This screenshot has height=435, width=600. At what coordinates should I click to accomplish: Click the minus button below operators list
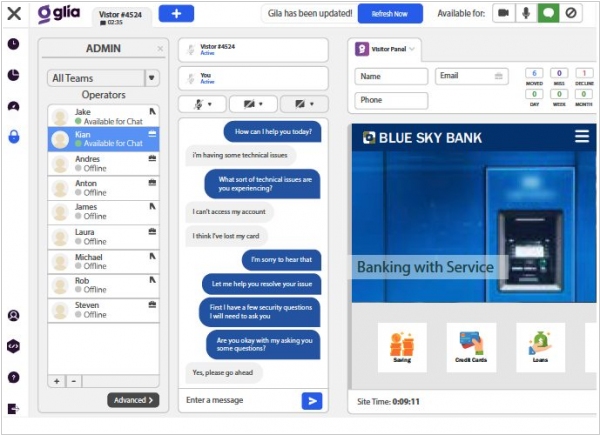(x=74, y=381)
